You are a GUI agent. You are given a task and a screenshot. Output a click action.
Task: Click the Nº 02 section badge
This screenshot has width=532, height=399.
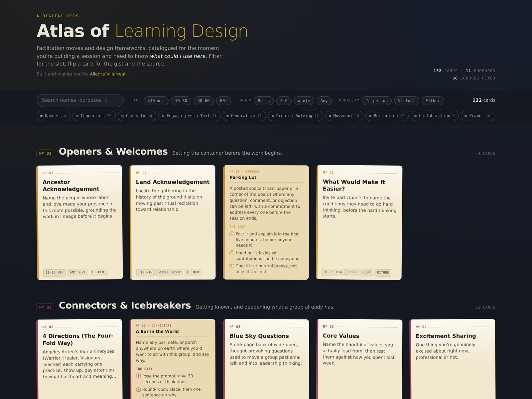click(x=45, y=307)
